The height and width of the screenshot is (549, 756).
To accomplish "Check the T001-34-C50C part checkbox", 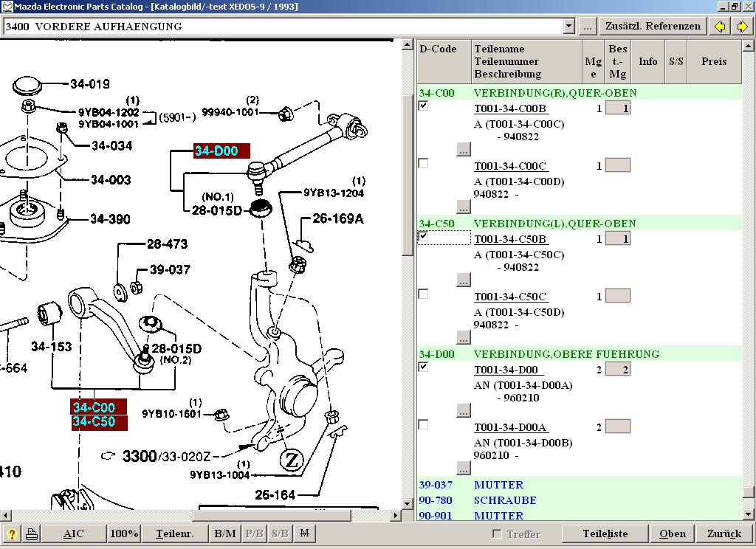I will 423,294.
